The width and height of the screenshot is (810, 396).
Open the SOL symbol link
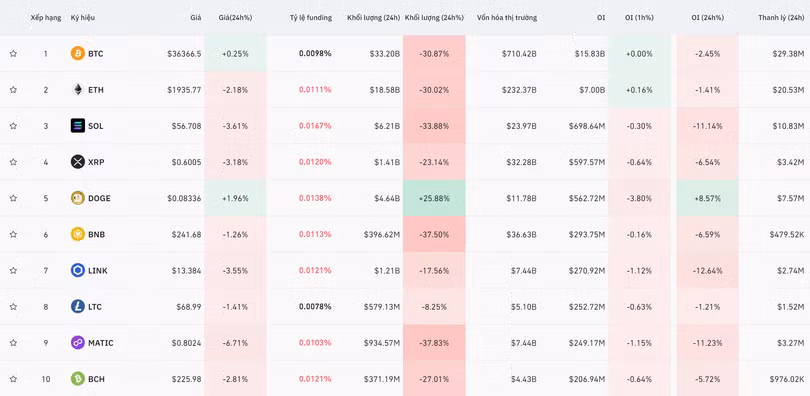[96, 126]
